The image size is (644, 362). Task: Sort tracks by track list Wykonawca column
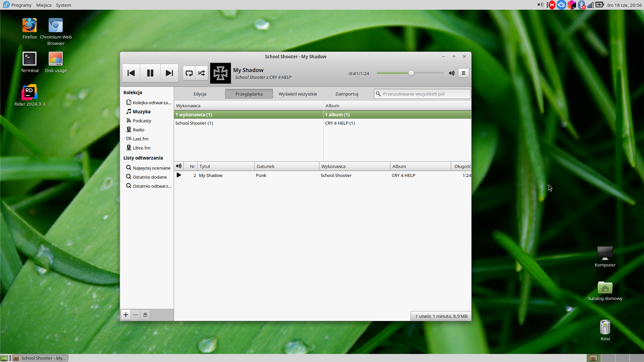coord(355,166)
